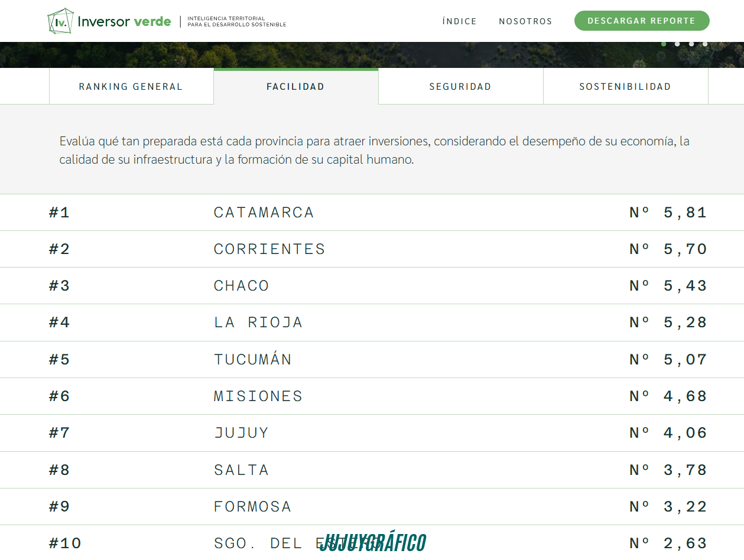This screenshot has width=744, height=560.
Task: Switch to the SEGURIDAD tab
Action: [x=460, y=86]
